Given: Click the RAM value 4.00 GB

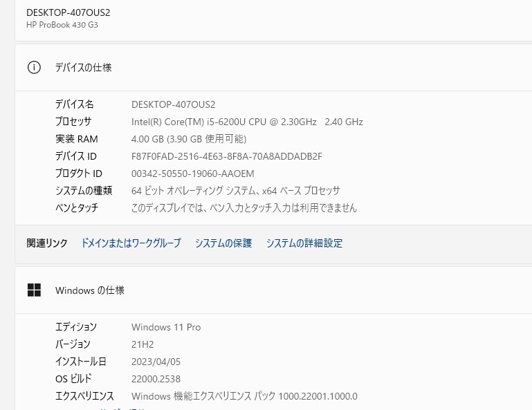Looking at the screenshot, I should pos(189,139).
